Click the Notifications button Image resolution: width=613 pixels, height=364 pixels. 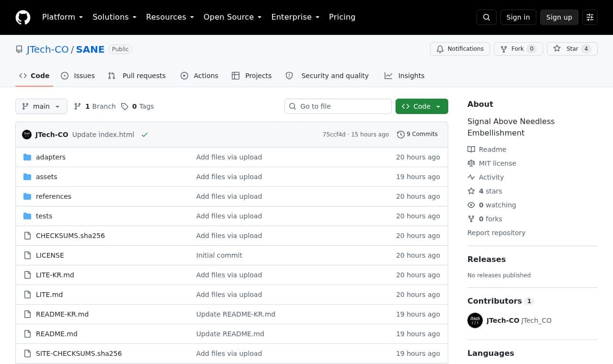pyautogui.click(x=460, y=49)
